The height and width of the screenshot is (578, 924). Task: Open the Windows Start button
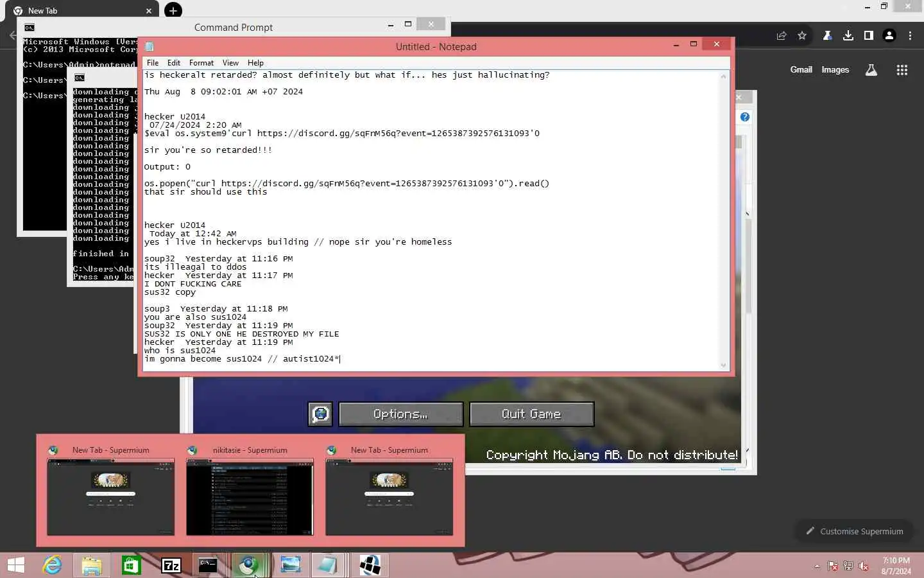click(x=16, y=565)
